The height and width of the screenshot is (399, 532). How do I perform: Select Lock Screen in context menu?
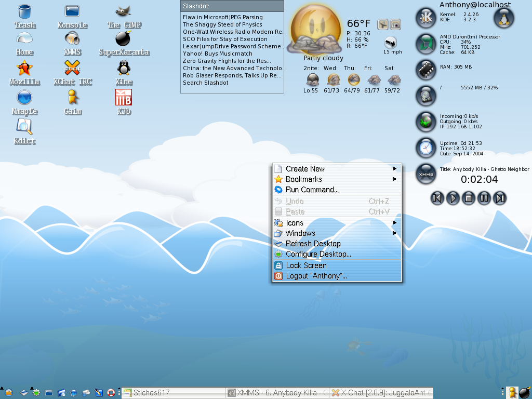coord(337,265)
